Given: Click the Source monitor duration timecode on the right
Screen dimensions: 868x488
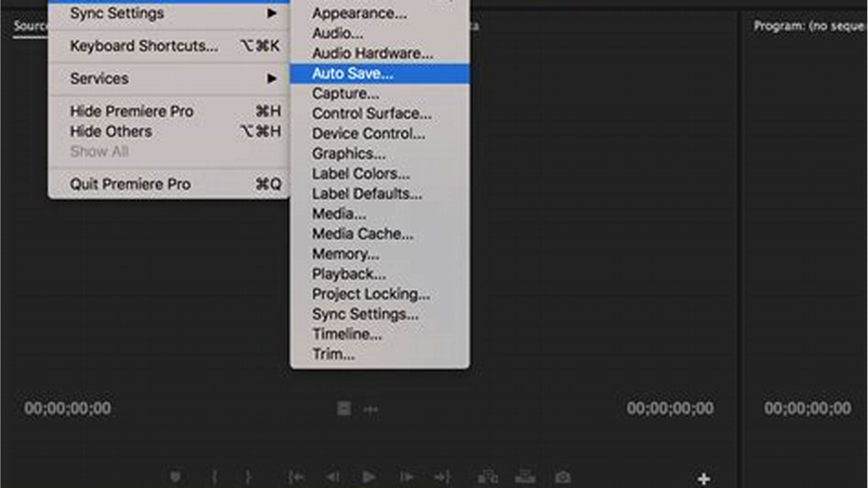Looking at the screenshot, I should coord(670,408).
